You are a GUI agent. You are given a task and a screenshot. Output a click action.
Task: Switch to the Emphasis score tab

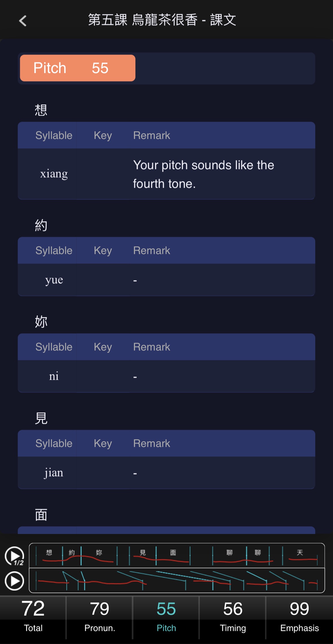[299, 617]
